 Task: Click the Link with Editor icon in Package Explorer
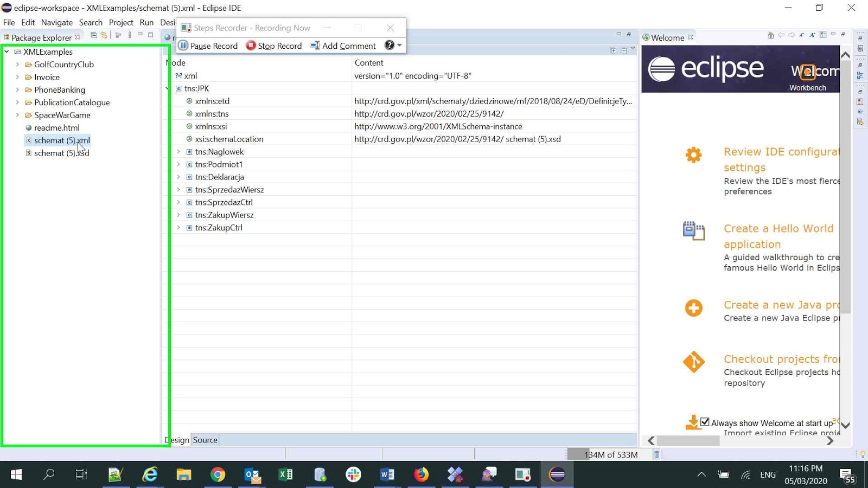(x=104, y=35)
